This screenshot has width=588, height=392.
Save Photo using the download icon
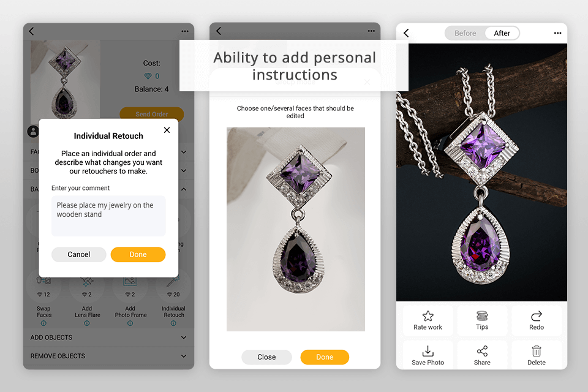pyautogui.click(x=428, y=351)
